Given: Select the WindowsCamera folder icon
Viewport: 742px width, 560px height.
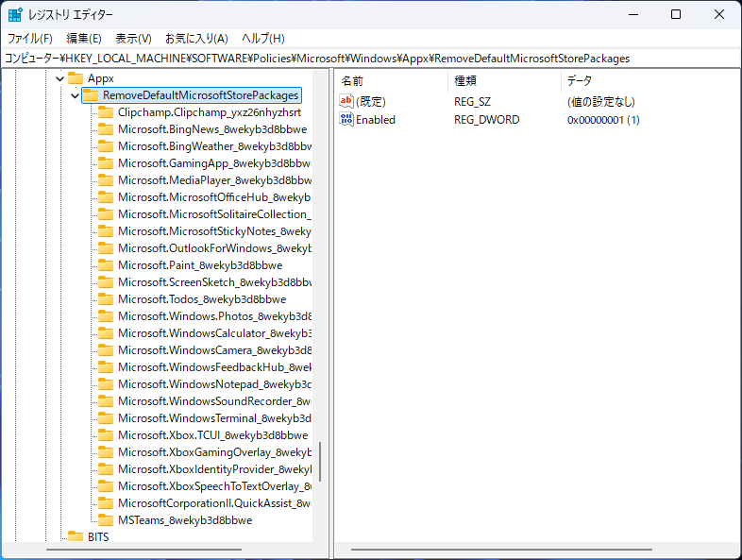Looking at the screenshot, I should 106,350.
